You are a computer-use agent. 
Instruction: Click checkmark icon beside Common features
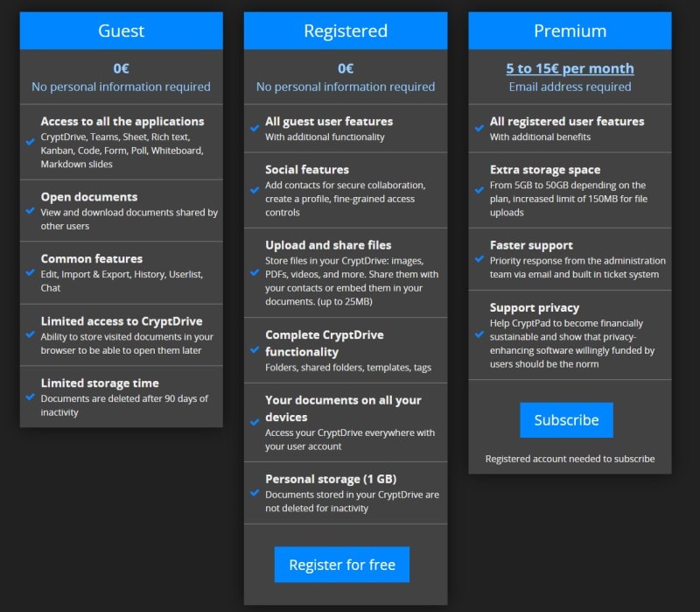[x=30, y=272]
